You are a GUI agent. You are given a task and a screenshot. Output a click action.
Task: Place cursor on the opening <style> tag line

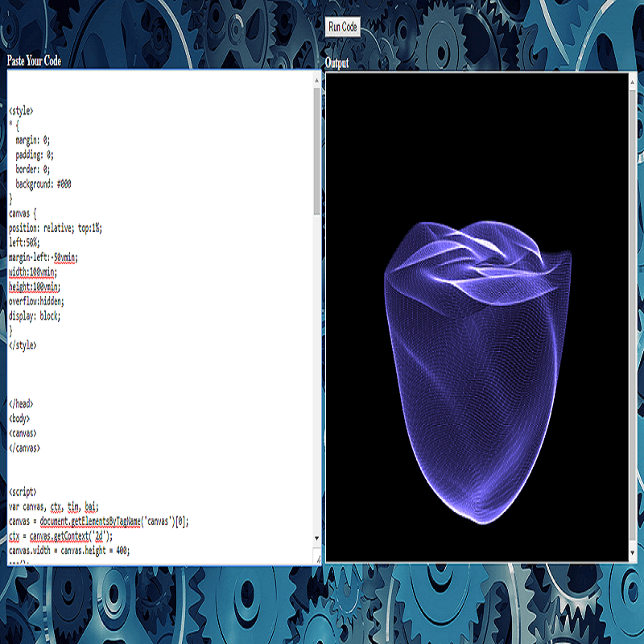pyautogui.click(x=22, y=110)
